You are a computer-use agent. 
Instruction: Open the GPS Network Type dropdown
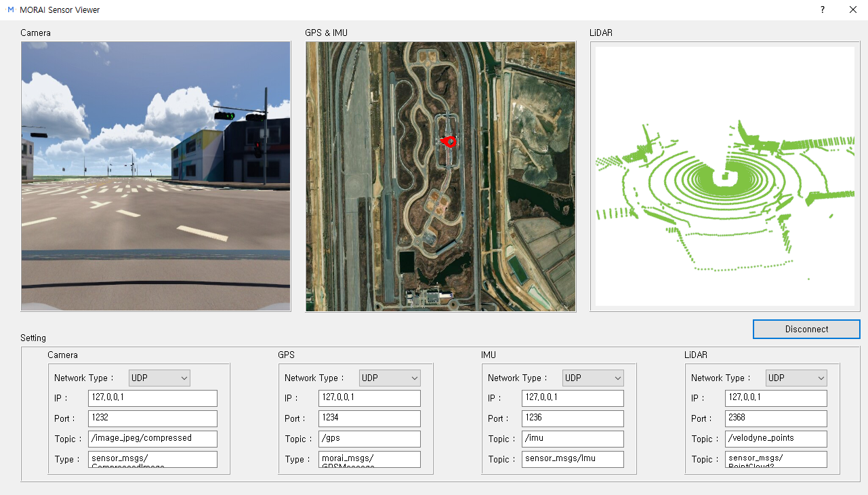(x=390, y=378)
